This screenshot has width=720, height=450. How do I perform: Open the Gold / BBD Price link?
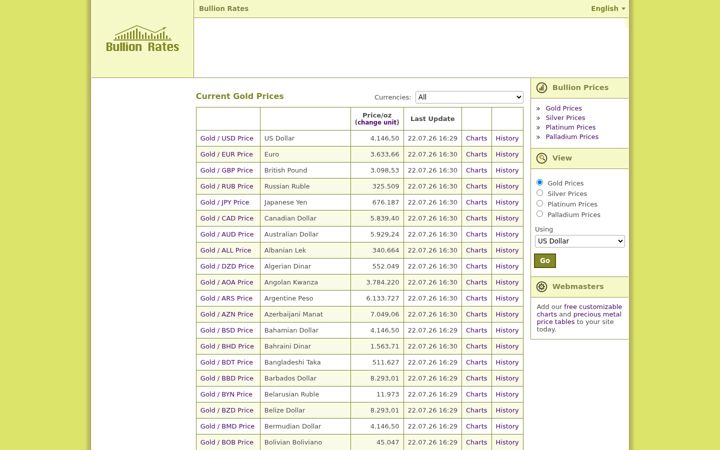226,379
